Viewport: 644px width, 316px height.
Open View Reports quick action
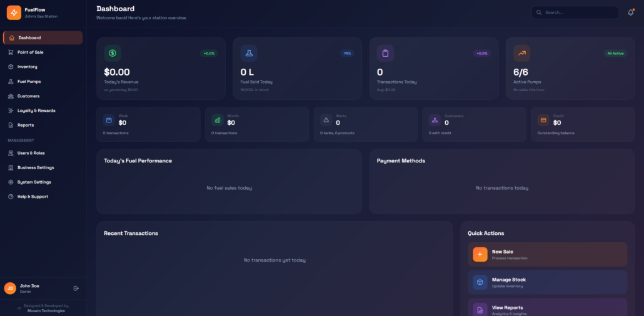[x=547, y=309]
